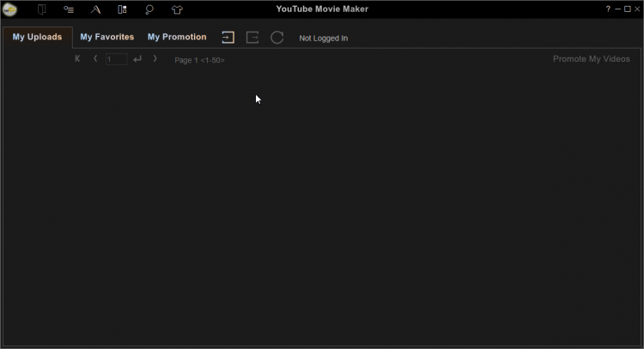This screenshot has height=349, width=644.
Task: Open help with the question mark icon
Action: 608,9
